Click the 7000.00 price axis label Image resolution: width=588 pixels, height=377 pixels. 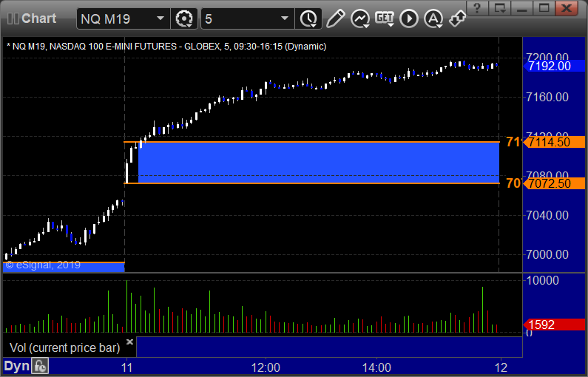[547, 255]
